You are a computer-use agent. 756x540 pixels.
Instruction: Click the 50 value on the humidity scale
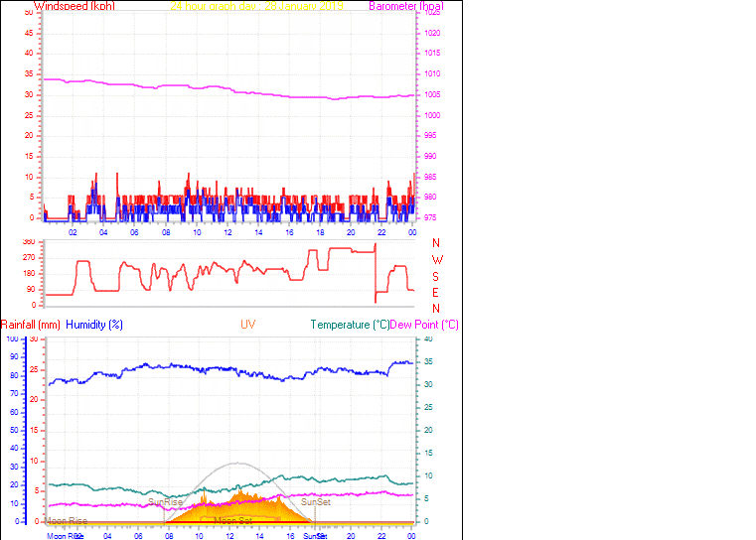coord(14,430)
